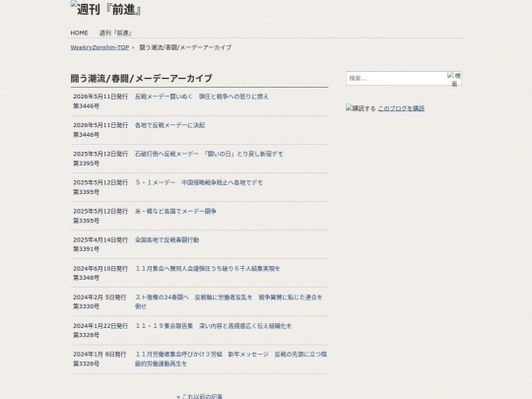Open article 11・19集会報告集
Viewport: 532px width, 399px height.
[214, 326]
